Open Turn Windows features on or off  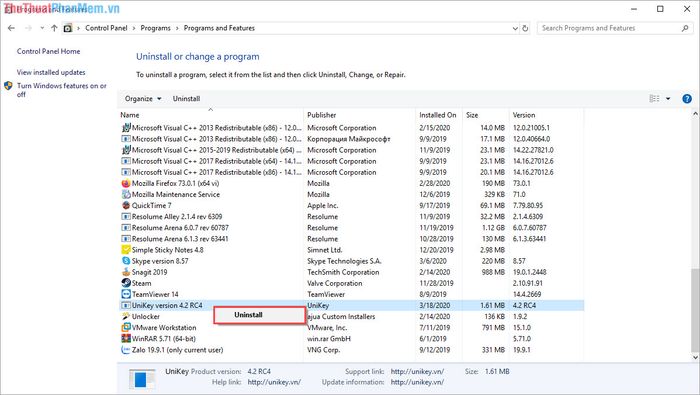[62, 90]
